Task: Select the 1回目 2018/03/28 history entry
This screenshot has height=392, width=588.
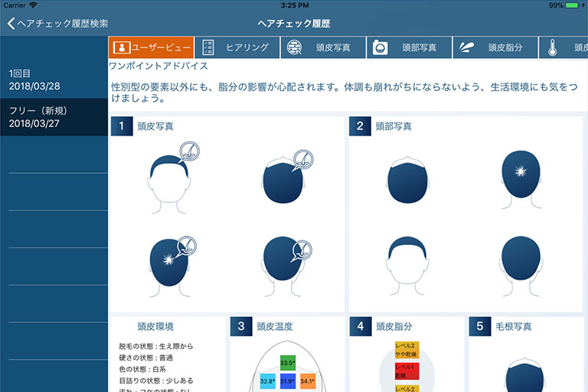Action: 54,80
